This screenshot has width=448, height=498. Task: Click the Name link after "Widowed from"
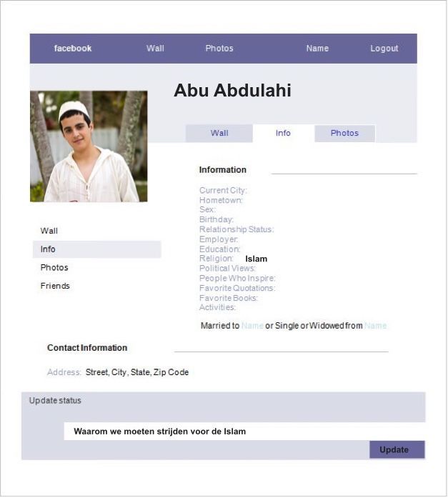375,326
